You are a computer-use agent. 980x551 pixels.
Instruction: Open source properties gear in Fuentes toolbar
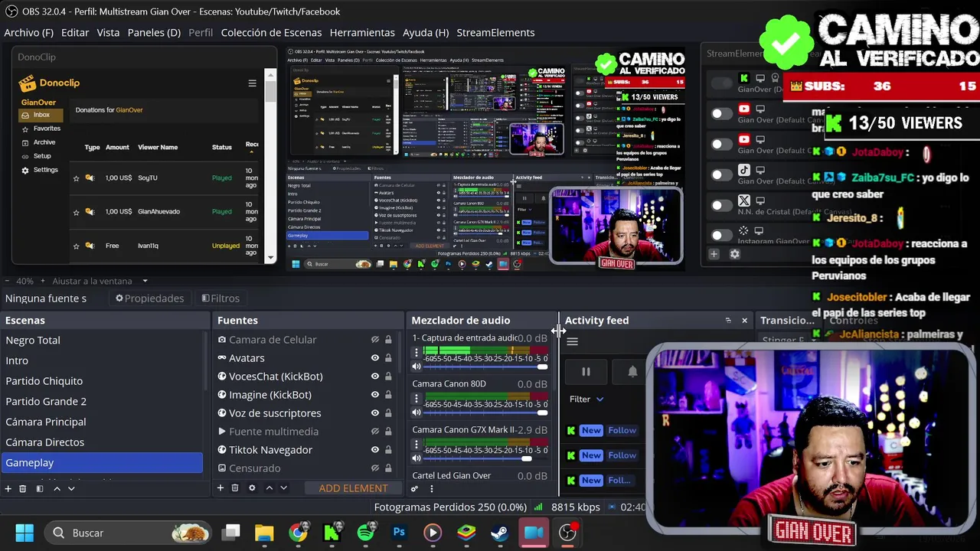click(252, 487)
